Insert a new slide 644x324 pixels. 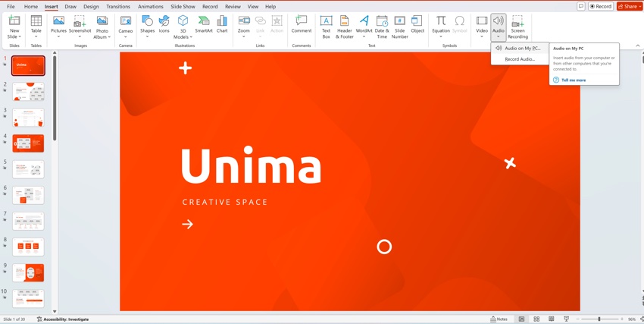point(14,23)
